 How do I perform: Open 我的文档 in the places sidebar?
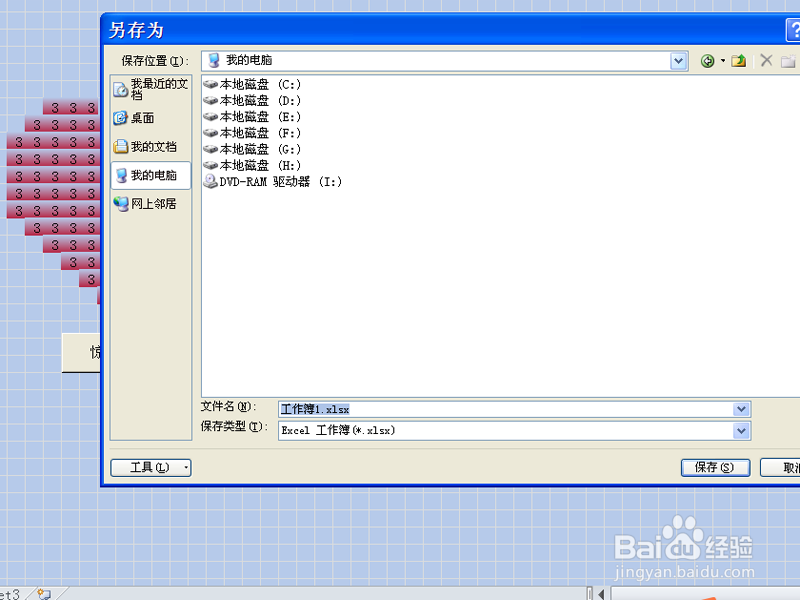coord(152,147)
